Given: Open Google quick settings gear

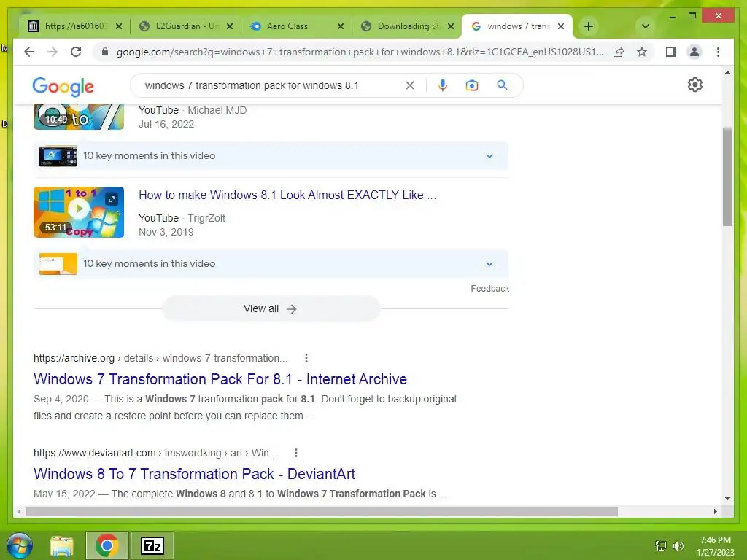Looking at the screenshot, I should 695,85.
